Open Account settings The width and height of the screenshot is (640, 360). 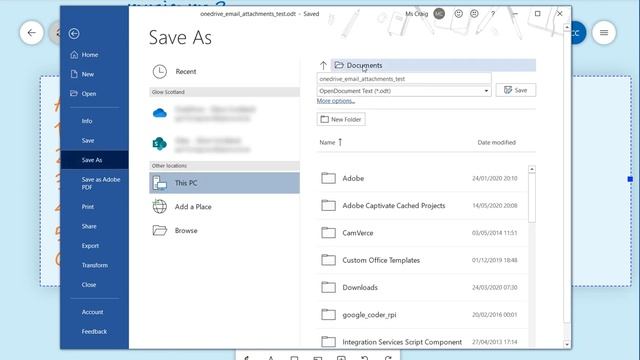tap(92, 312)
